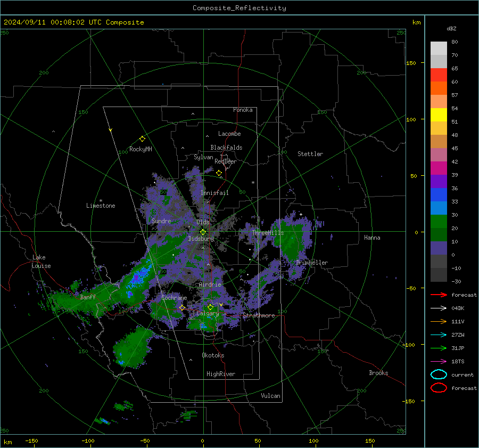The height and width of the screenshot is (448, 479).
Task: Click the Innisfail city label
Action: (x=214, y=193)
